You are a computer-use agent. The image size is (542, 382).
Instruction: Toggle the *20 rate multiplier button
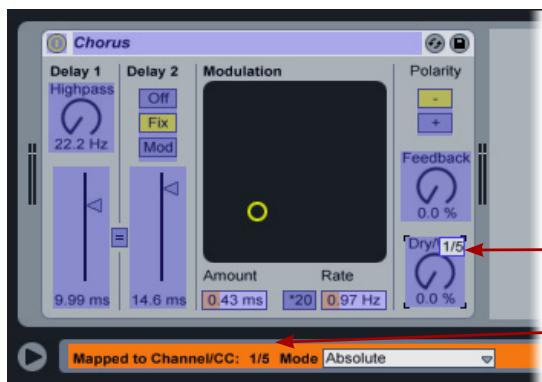[299, 300]
